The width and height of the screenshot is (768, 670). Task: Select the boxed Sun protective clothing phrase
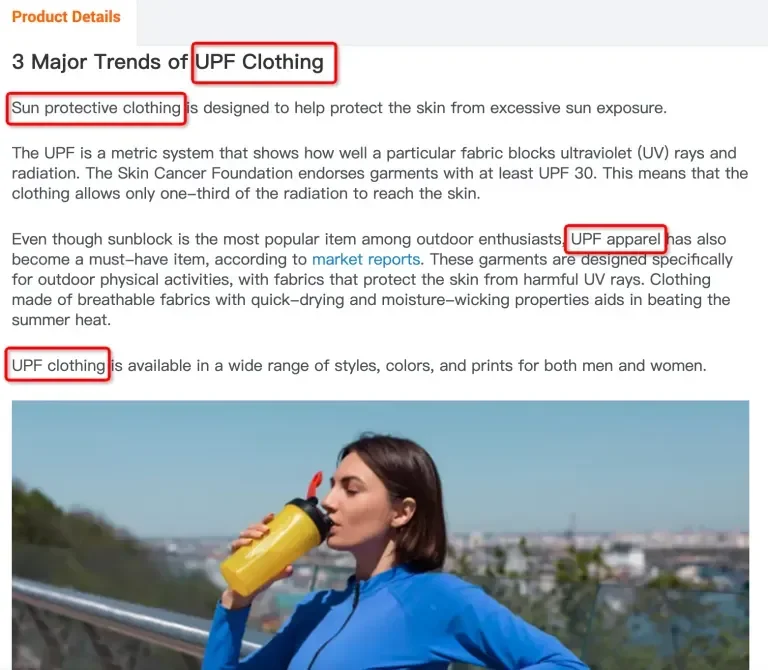[x=96, y=108]
